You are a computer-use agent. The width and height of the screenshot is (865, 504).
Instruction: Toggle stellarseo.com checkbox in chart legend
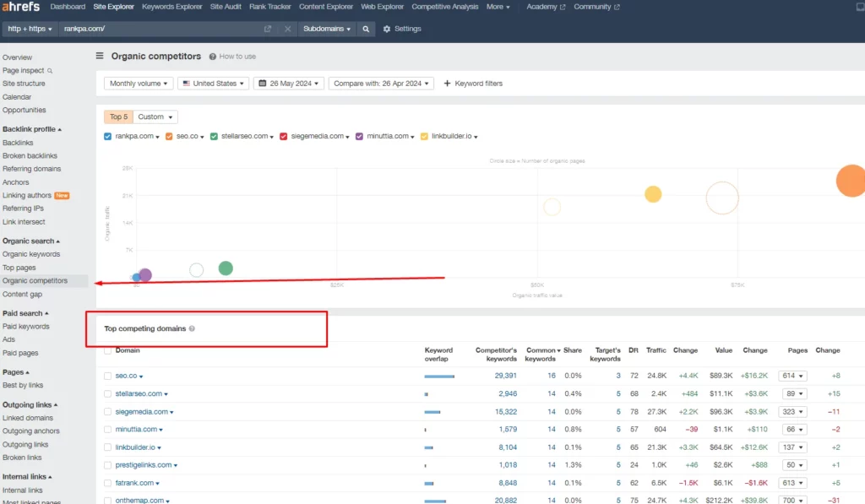(214, 136)
